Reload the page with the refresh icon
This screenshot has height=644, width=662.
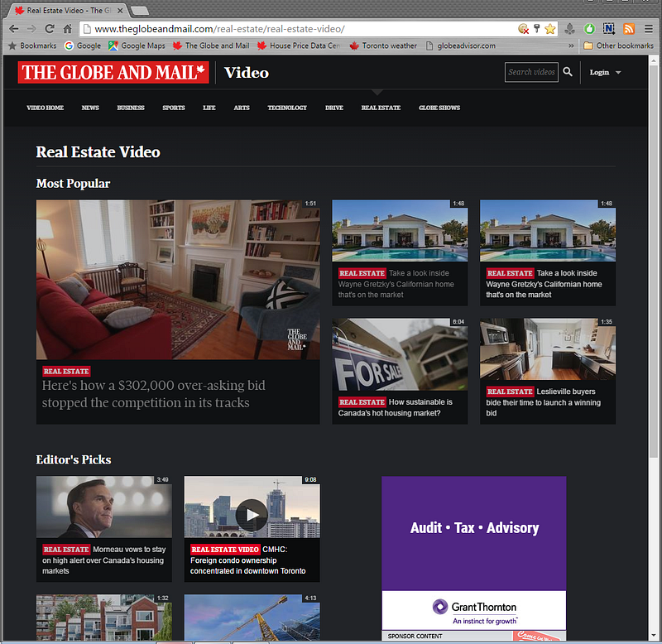click(x=50, y=29)
